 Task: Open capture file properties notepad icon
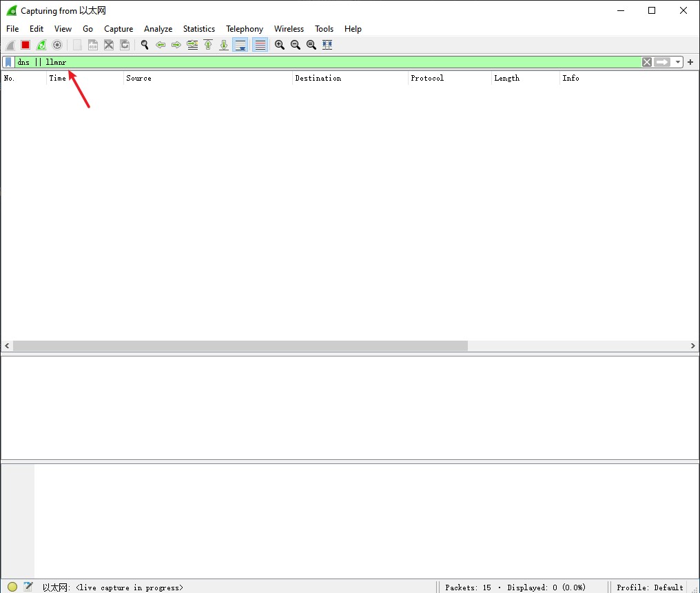tap(28, 587)
